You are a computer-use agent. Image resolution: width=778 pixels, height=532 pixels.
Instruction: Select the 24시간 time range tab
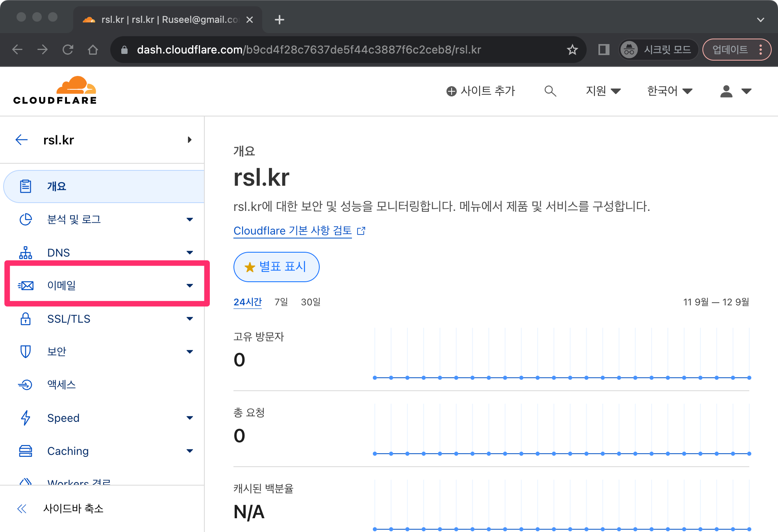(248, 302)
